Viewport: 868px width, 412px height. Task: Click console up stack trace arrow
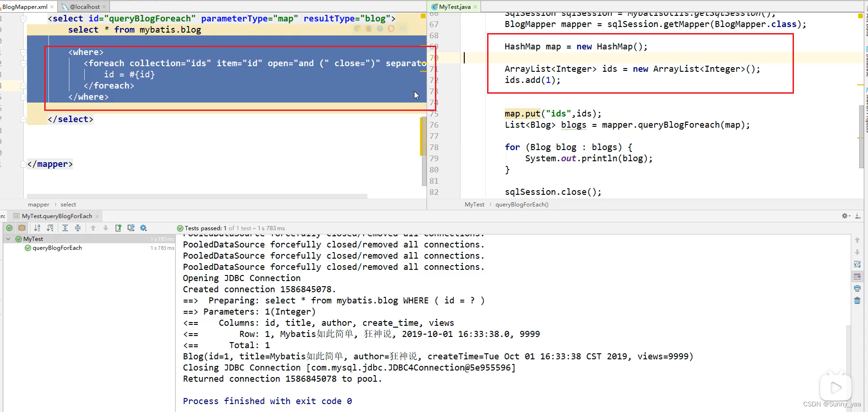pos(857,240)
